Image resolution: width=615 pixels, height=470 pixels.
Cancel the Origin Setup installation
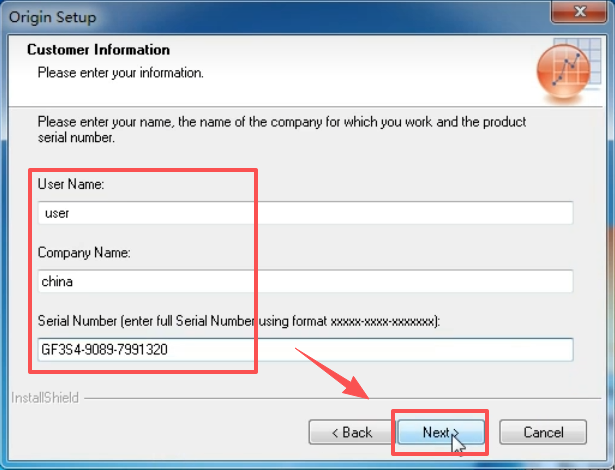point(543,432)
